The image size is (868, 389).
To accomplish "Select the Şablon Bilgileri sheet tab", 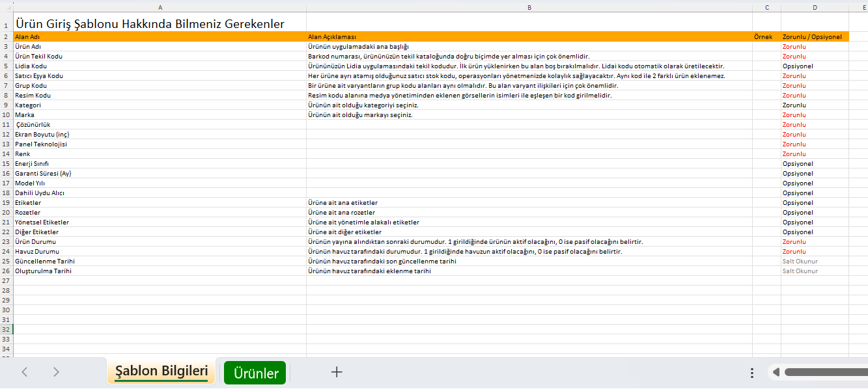I will click(x=161, y=372).
